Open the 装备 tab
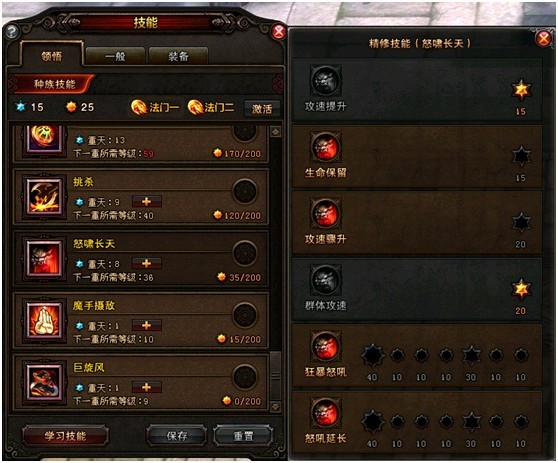 [178, 56]
